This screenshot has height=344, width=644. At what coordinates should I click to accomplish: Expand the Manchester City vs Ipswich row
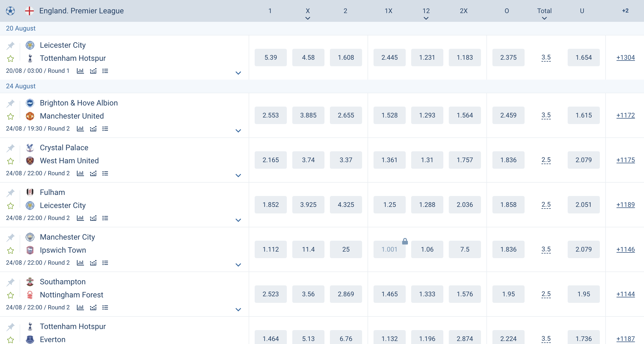point(238,265)
